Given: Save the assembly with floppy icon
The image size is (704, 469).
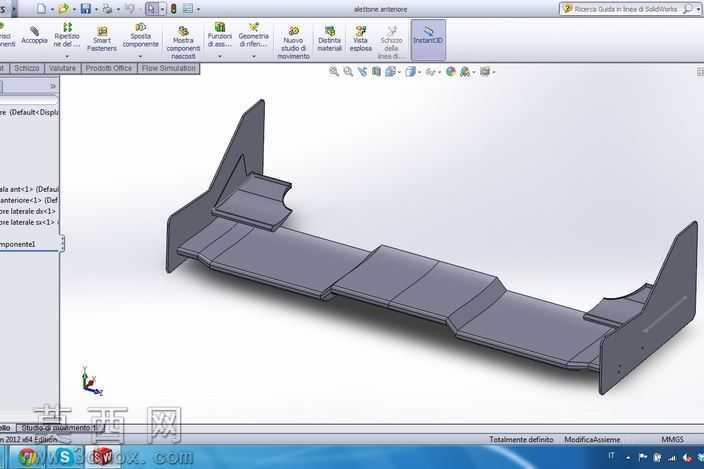Looking at the screenshot, I should 85,9.
